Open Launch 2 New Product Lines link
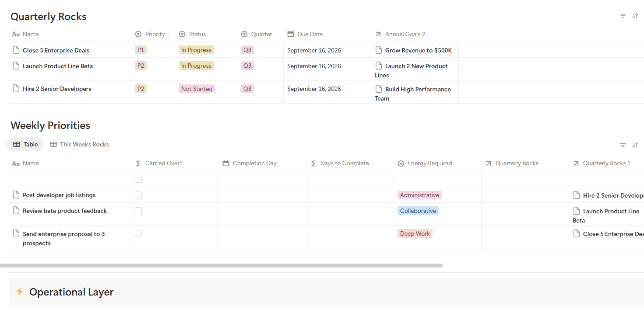 [411, 70]
